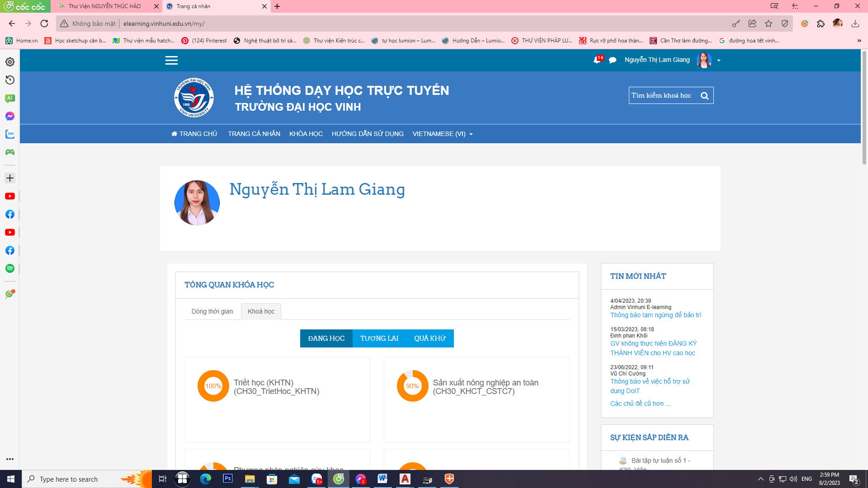Click the address bar URL elearning.vinhuni.edu.vn/my/
This screenshot has height=488, width=868.
pos(164,23)
